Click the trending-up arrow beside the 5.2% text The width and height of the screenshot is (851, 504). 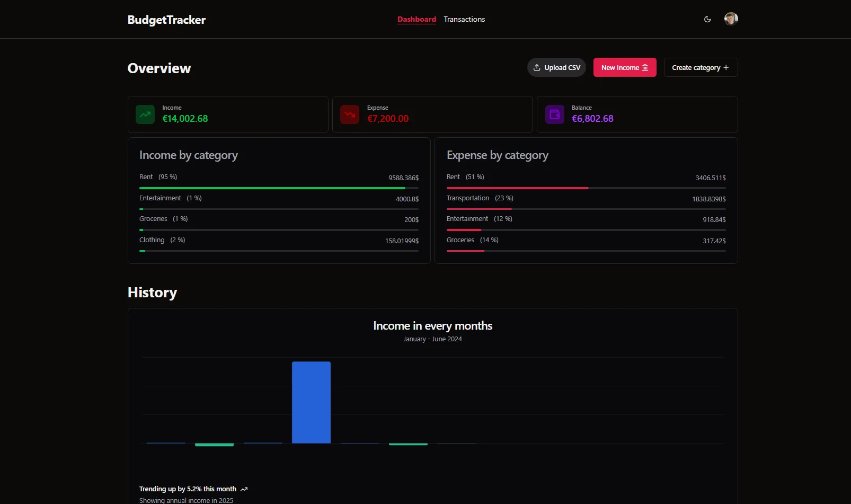(x=244, y=489)
